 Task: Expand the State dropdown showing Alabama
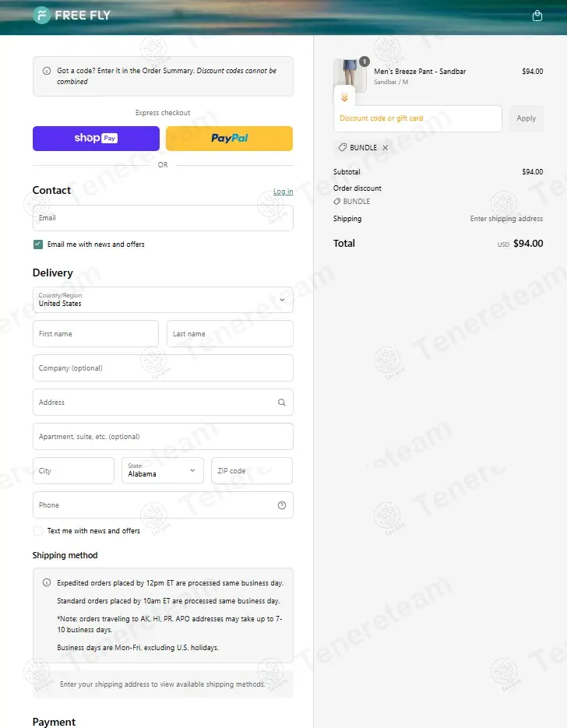(x=162, y=470)
